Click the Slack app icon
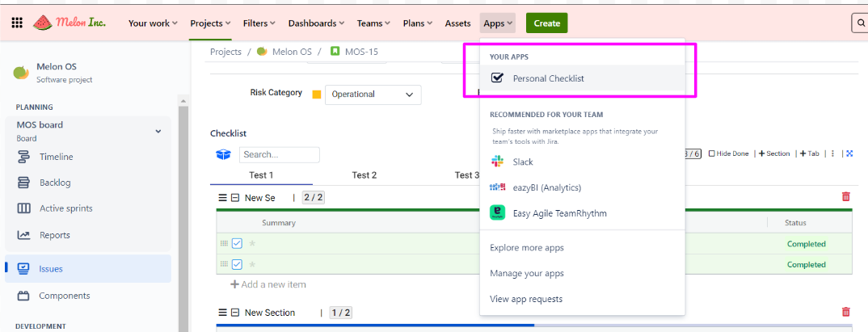Image resolution: width=868 pixels, height=332 pixels. [x=497, y=162]
